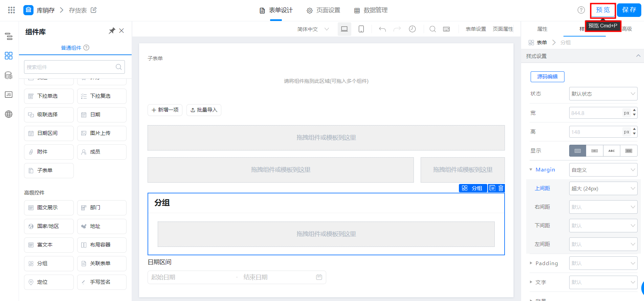Click 表单 in the breadcrumb

(542, 42)
